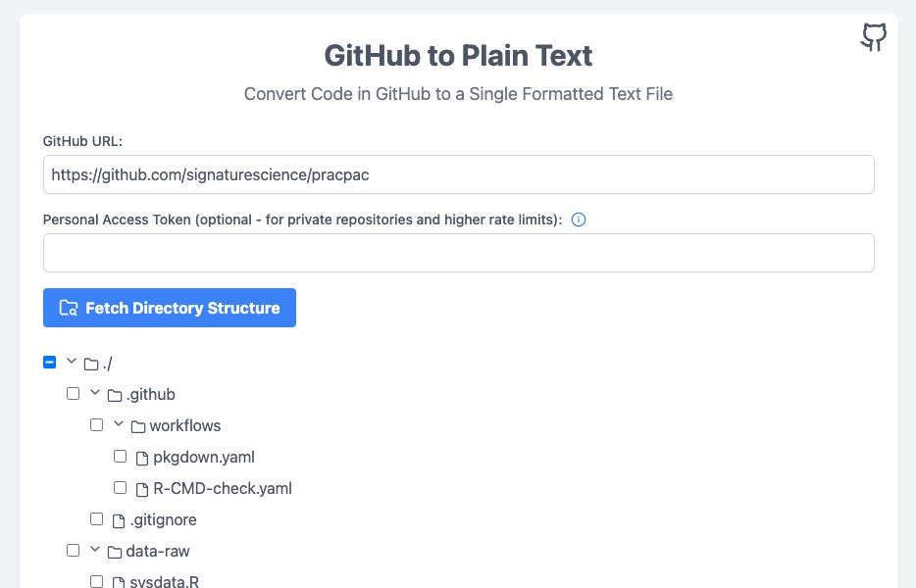Click the GitHub logo in the top corner
The height and width of the screenshot is (588, 916).
(x=873, y=37)
